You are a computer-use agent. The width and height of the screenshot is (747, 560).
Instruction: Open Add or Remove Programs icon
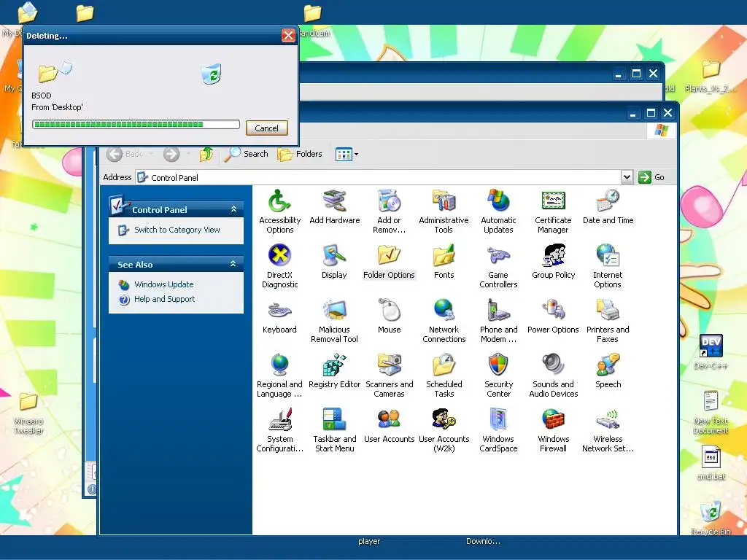coord(389,211)
